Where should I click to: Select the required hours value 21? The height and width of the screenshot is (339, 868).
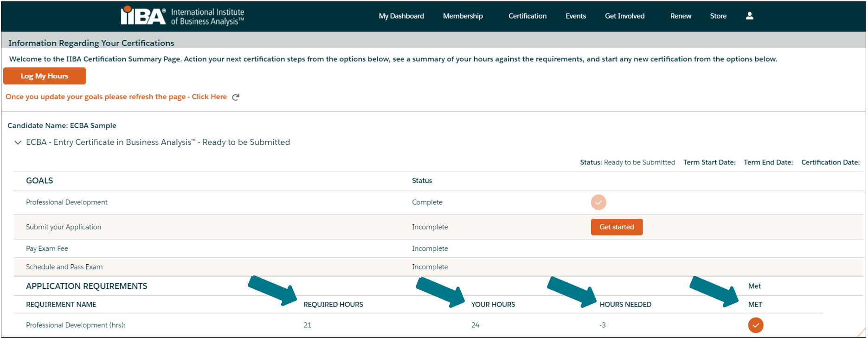tap(307, 325)
